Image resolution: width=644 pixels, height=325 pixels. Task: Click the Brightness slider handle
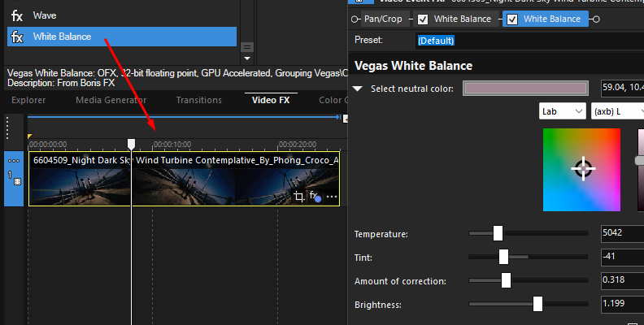pos(537,304)
